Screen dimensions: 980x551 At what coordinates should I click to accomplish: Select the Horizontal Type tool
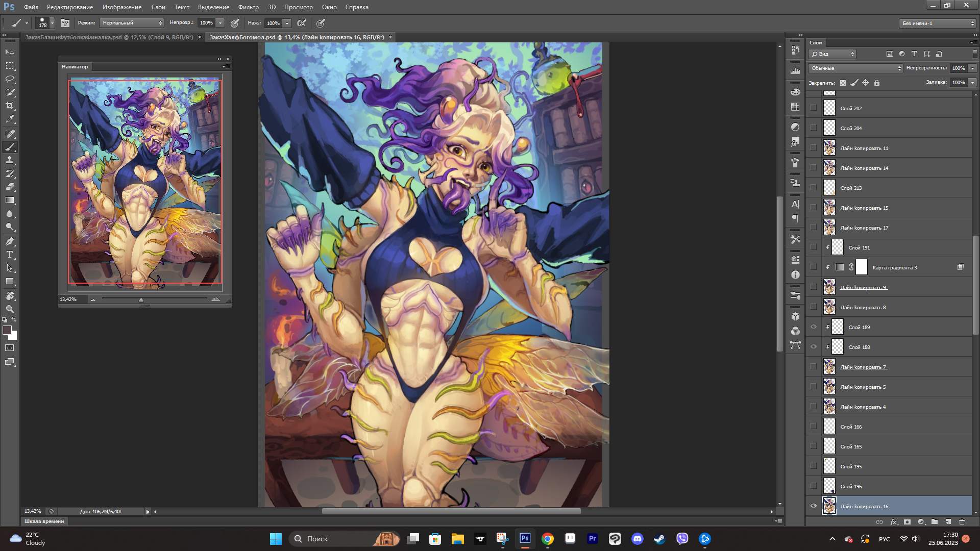tap(10, 255)
